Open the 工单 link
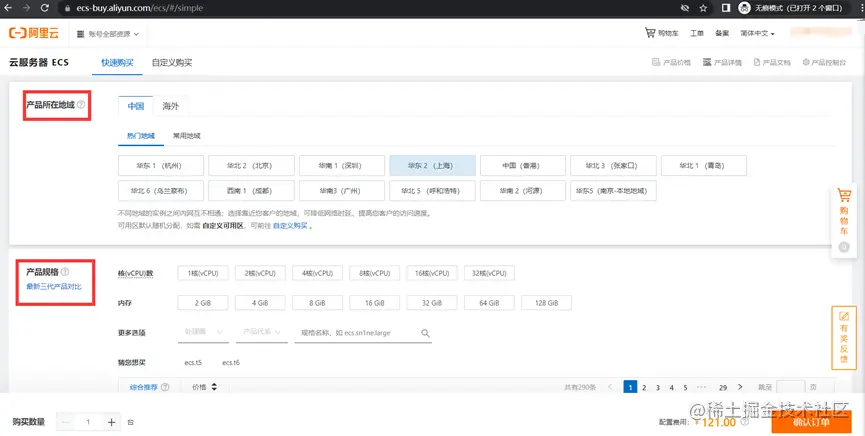Screen dimensions: 865x436 click(697, 33)
